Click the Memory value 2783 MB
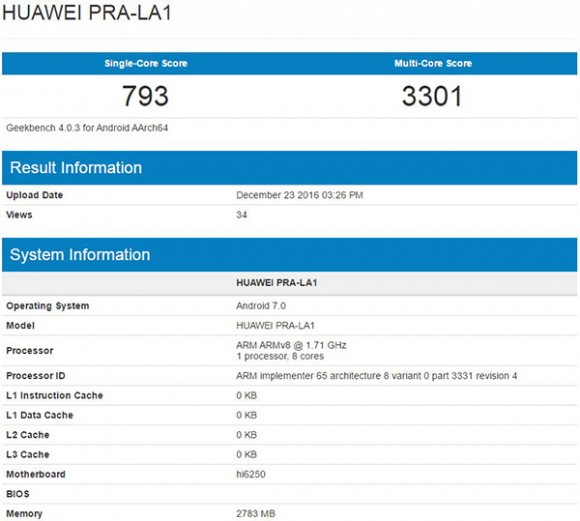This screenshot has height=521, width=580. tap(256, 514)
